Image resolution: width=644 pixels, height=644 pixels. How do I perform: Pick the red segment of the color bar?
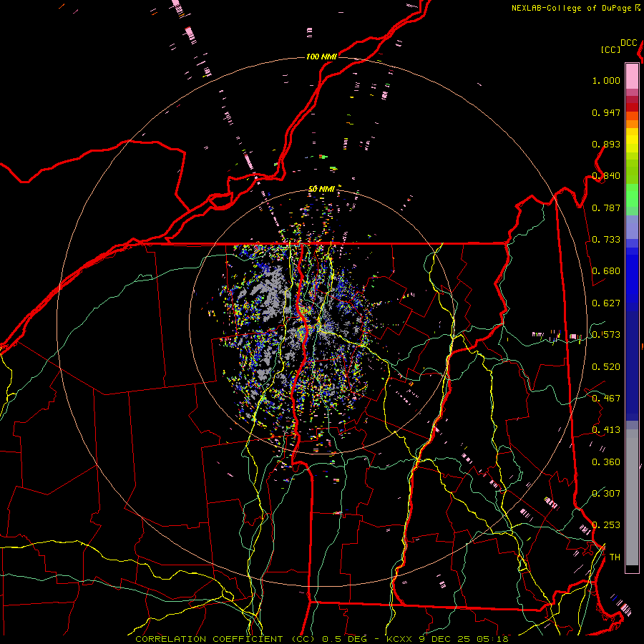[x=632, y=107]
